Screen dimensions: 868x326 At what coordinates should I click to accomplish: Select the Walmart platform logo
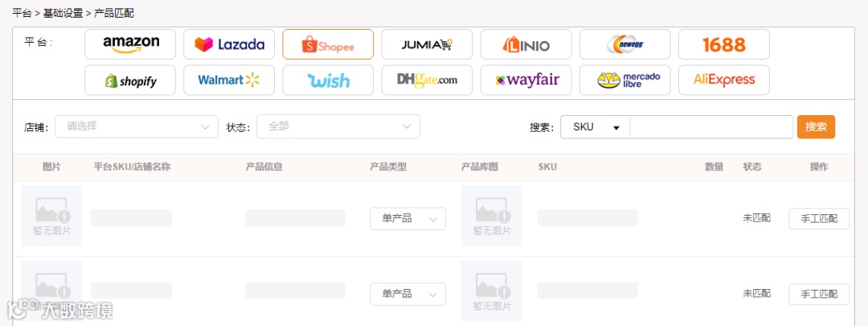pos(229,80)
